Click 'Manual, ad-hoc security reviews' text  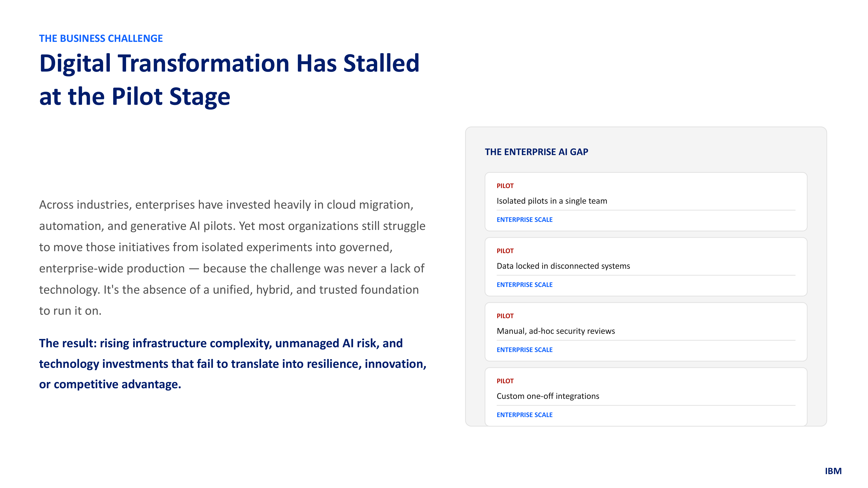[556, 331]
